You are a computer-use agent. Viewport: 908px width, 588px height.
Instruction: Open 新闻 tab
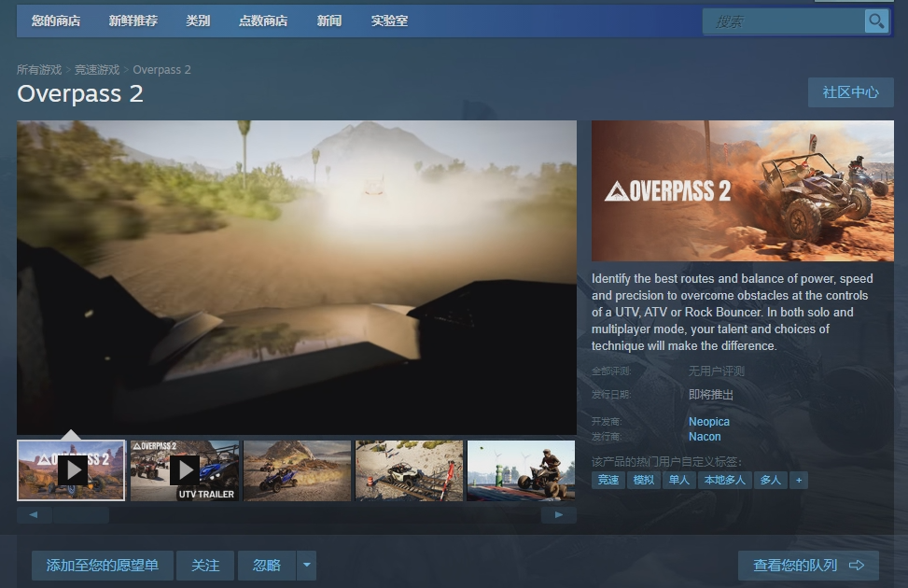(x=328, y=21)
